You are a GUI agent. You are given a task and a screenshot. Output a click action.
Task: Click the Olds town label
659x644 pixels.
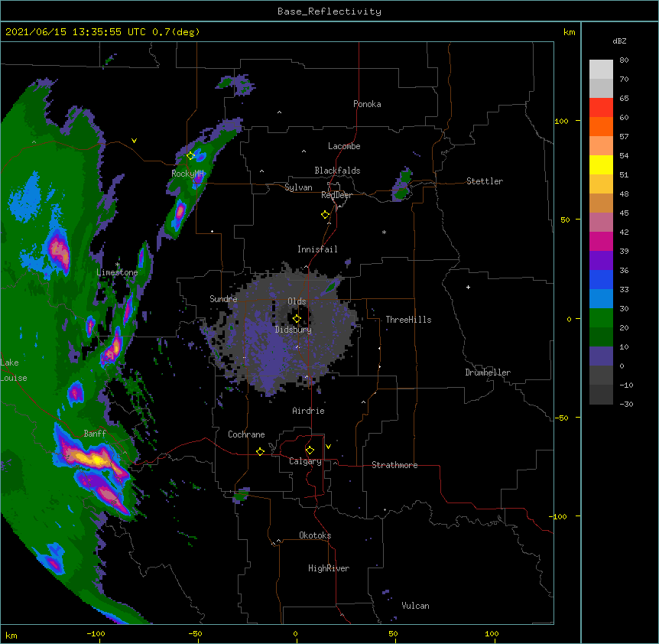[x=297, y=301]
